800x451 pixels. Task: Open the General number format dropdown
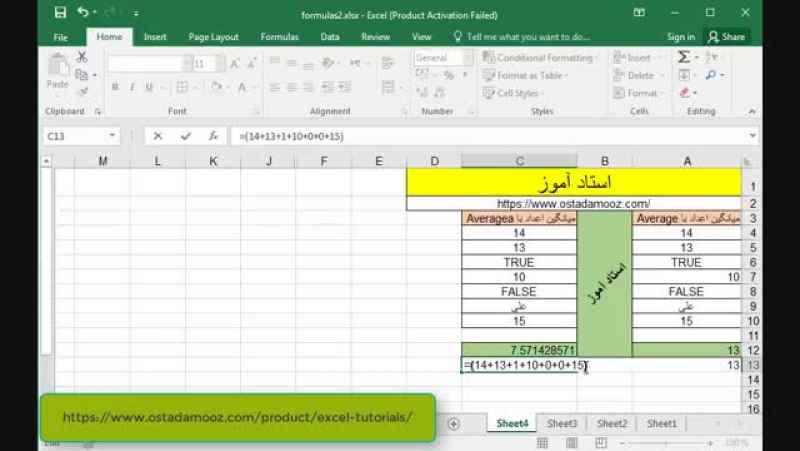point(467,58)
